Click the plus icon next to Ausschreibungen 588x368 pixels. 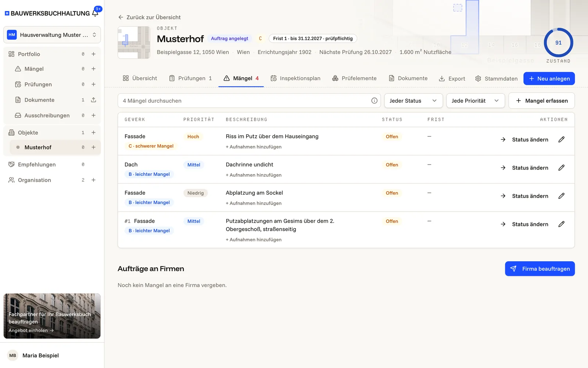coord(93,115)
